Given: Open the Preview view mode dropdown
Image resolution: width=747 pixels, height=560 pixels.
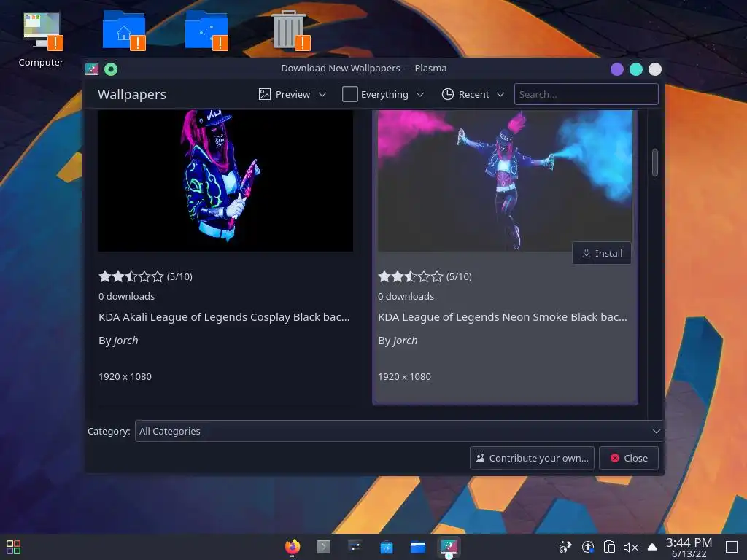Looking at the screenshot, I should (x=293, y=94).
